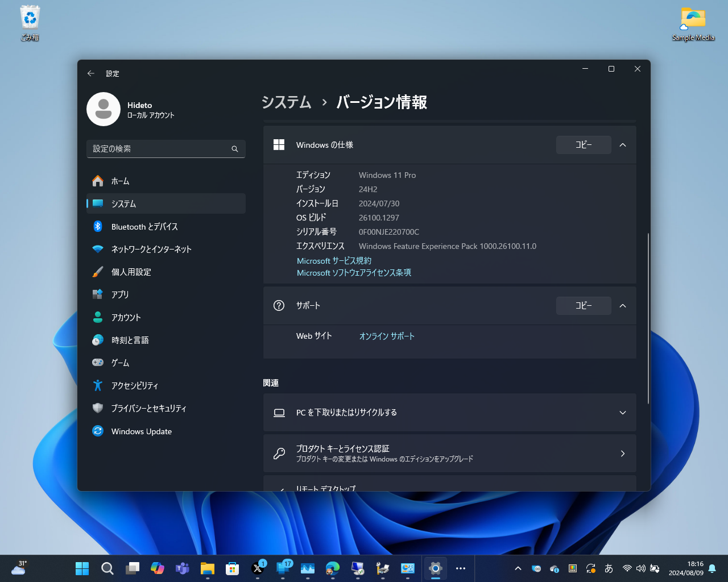
Task: Open the オンライン サポート link
Action: [x=387, y=336]
